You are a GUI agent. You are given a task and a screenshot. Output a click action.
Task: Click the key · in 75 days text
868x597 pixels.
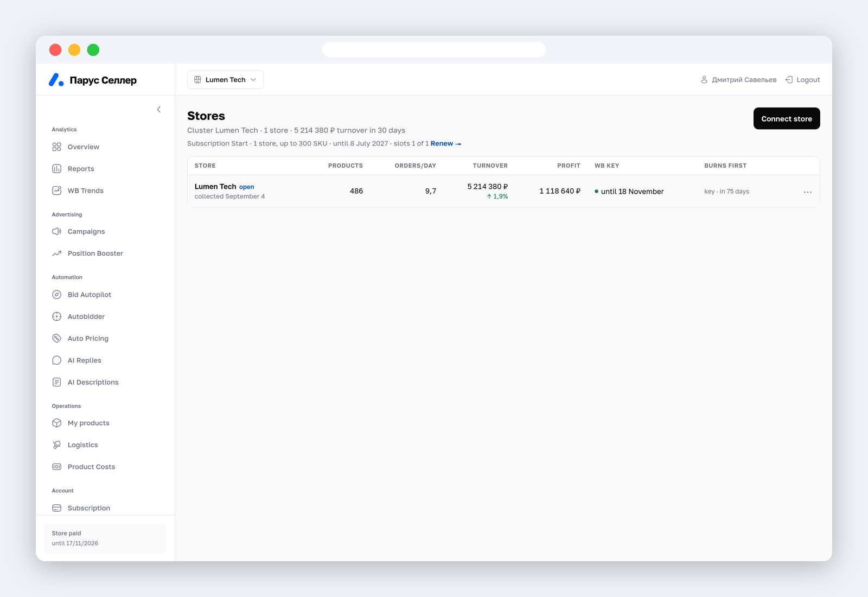[726, 192]
